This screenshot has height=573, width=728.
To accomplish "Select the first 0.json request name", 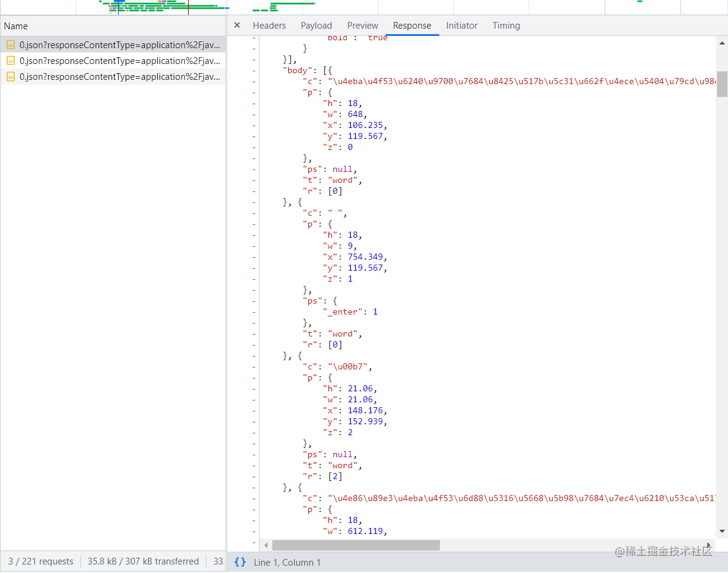I will (x=120, y=45).
